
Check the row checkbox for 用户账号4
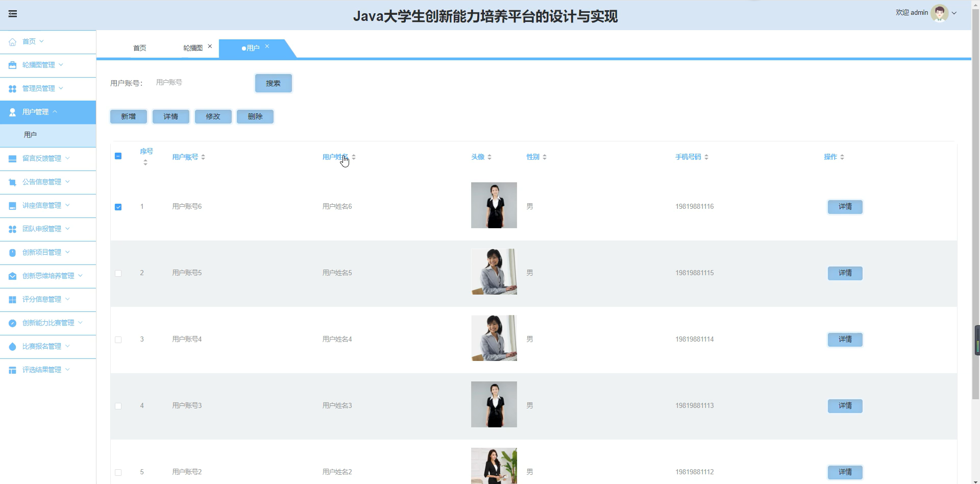118,340
